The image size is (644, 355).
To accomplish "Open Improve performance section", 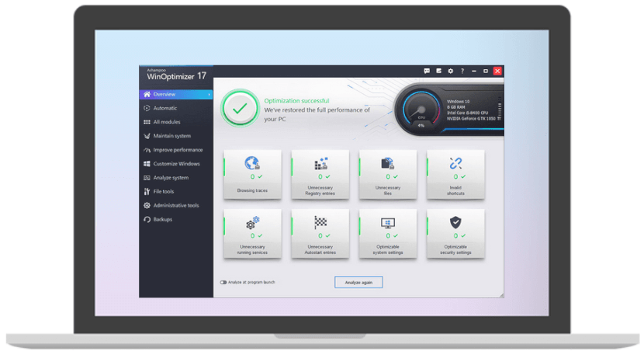I will [178, 150].
